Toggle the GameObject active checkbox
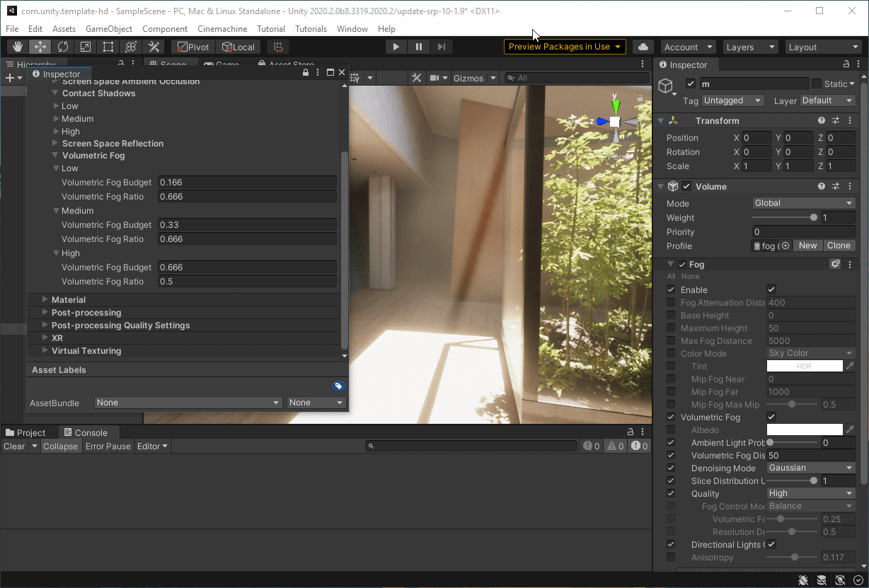Screen dimensions: 869x588 [x=691, y=83]
